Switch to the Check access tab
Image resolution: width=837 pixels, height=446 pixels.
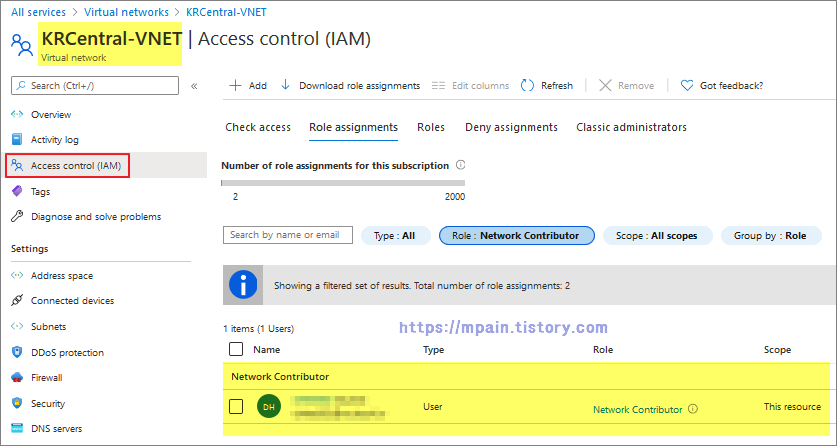[x=258, y=127]
